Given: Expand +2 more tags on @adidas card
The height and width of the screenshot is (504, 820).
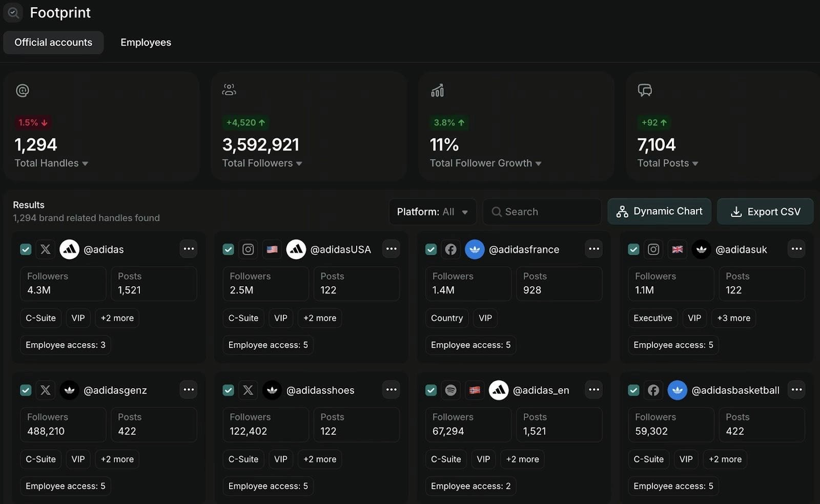Looking at the screenshot, I should pyautogui.click(x=117, y=318).
